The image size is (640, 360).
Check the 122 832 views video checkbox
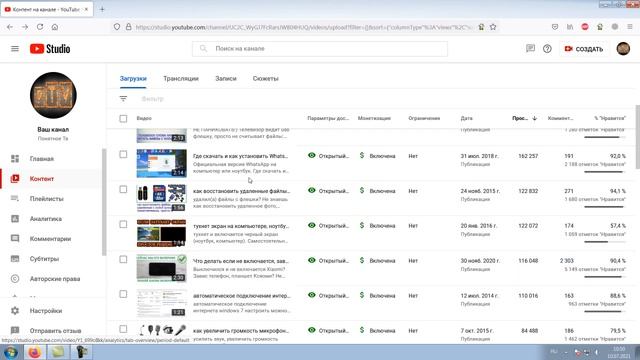tap(123, 189)
